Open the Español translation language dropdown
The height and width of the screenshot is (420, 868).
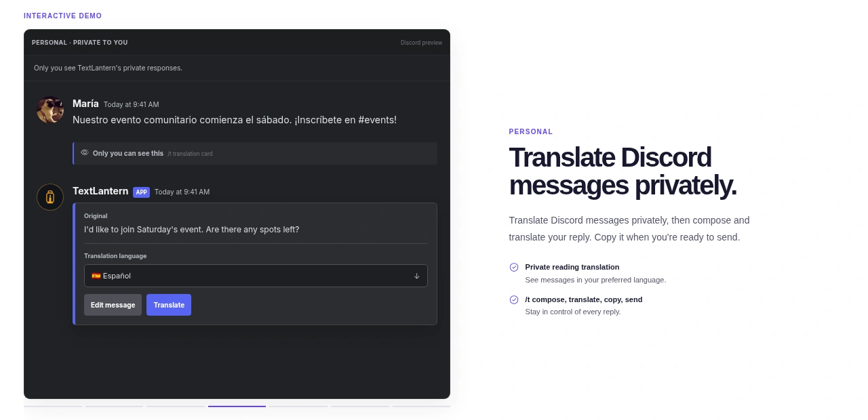(x=256, y=276)
